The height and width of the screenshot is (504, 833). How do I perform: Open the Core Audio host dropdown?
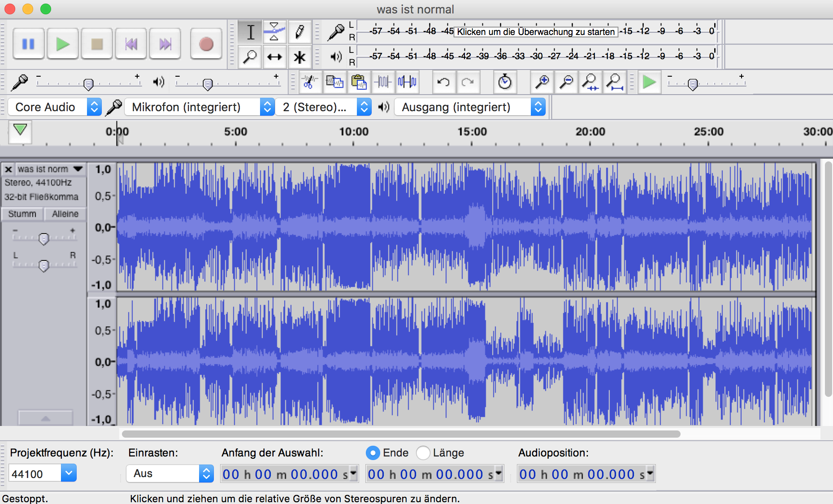pyautogui.click(x=55, y=107)
